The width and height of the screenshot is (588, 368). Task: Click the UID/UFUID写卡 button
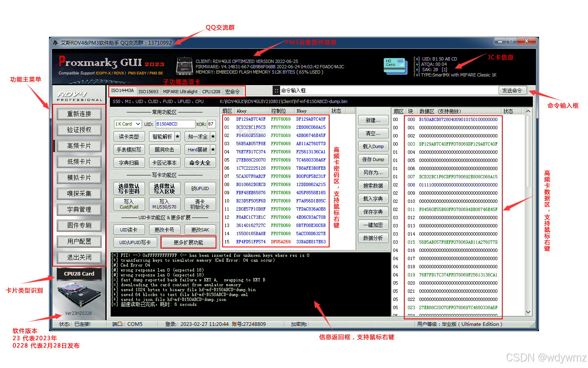[135, 242]
